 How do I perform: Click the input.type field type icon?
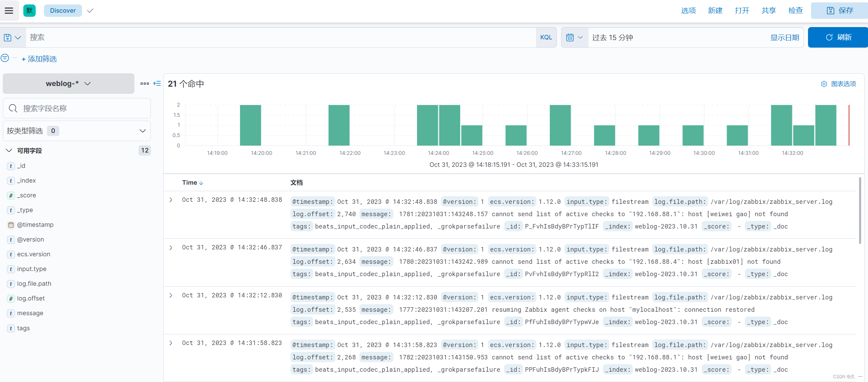click(x=11, y=269)
